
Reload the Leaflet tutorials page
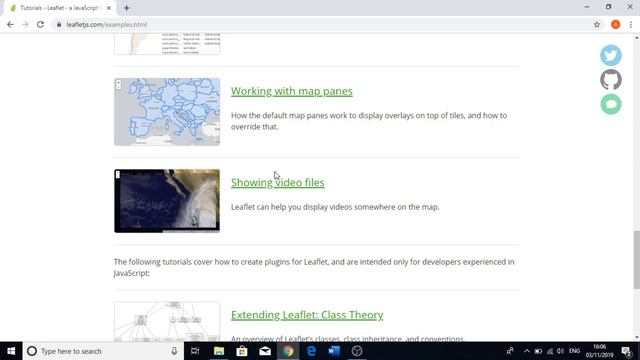(40, 24)
